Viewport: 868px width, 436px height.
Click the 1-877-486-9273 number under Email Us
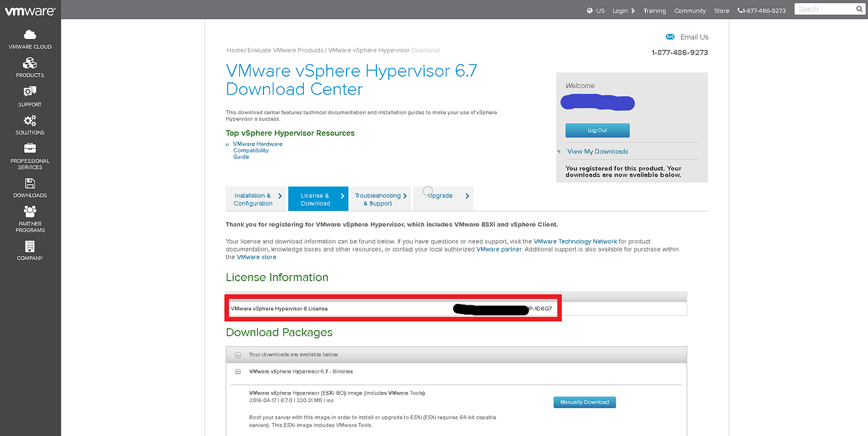click(680, 53)
